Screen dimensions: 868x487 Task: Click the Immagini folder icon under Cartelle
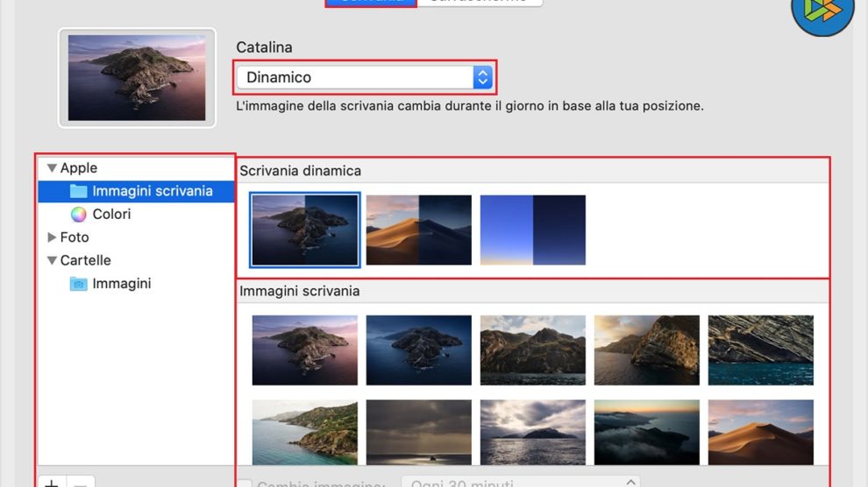tap(79, 284)
